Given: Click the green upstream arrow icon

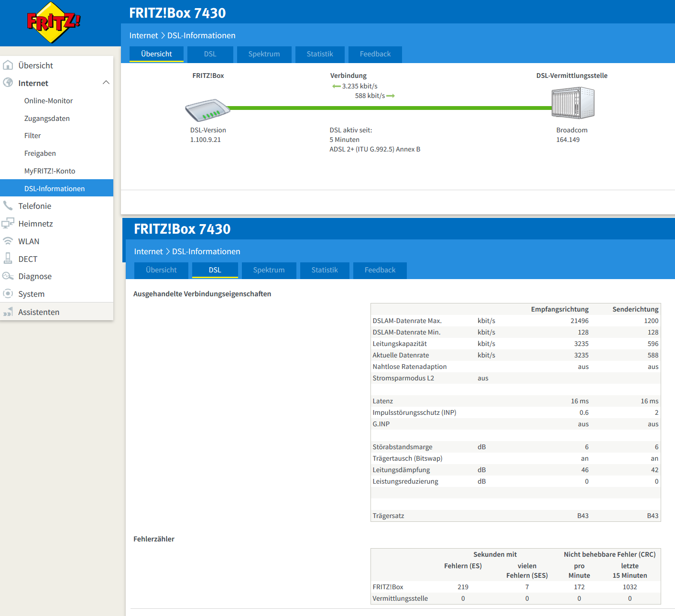Looking at the screenshot, I should pos(391,96).
